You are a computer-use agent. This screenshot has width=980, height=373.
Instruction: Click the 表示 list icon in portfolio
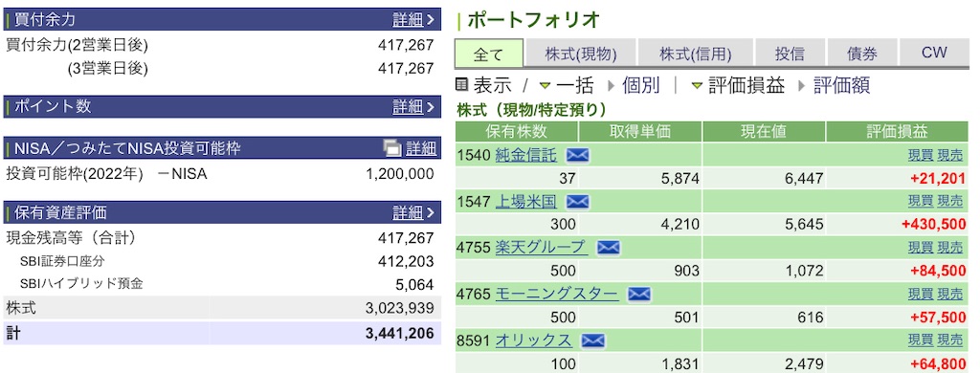tap(462, 84)
